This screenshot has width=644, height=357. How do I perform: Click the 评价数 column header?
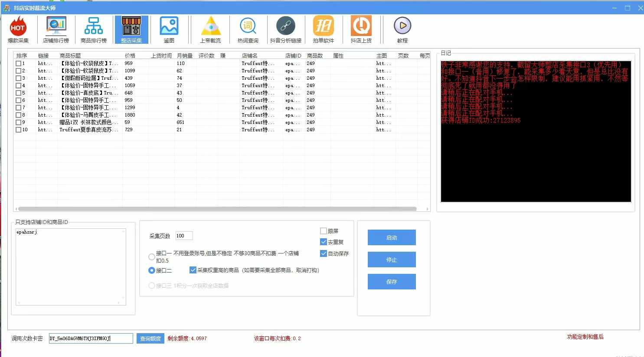click(206, 55)
